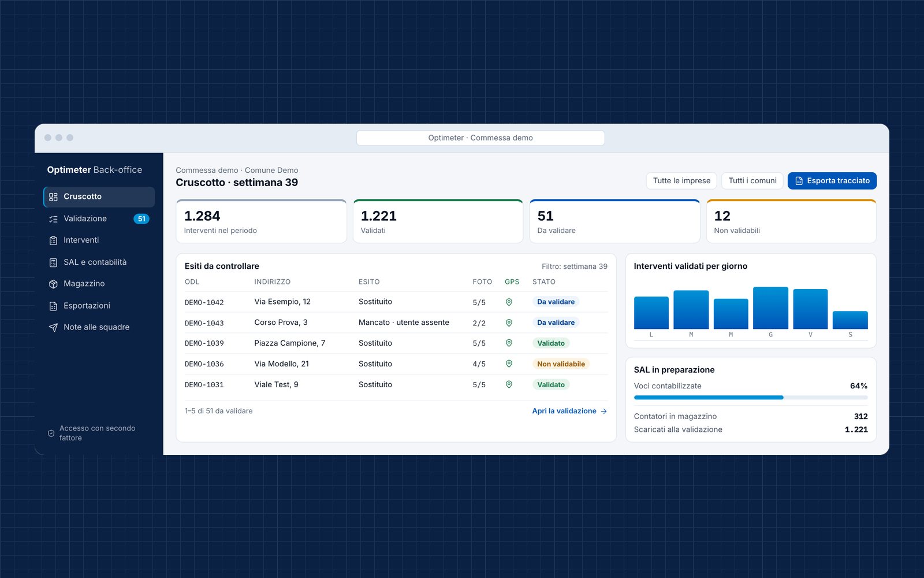The image size is (924, 578).
Task: Click the GPS pin for DEMO-1043
Action: pyautogui.click(x=509, y=323)
